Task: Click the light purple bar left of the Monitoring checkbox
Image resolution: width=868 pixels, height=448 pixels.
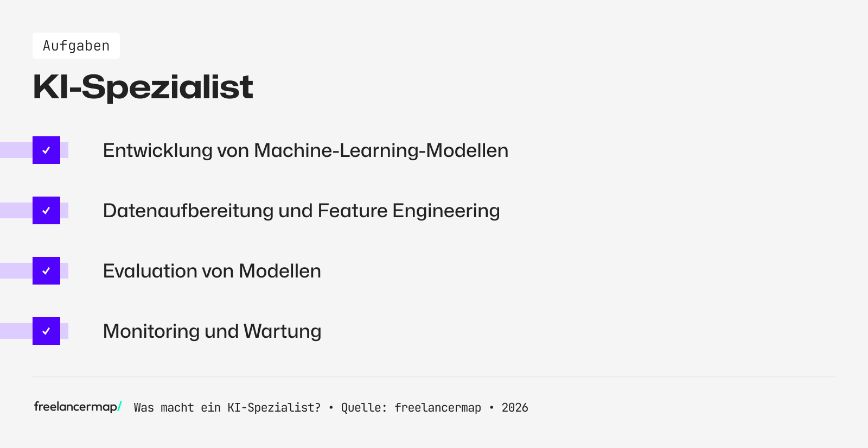Action: pyautogui.click(x=16, y=331)
